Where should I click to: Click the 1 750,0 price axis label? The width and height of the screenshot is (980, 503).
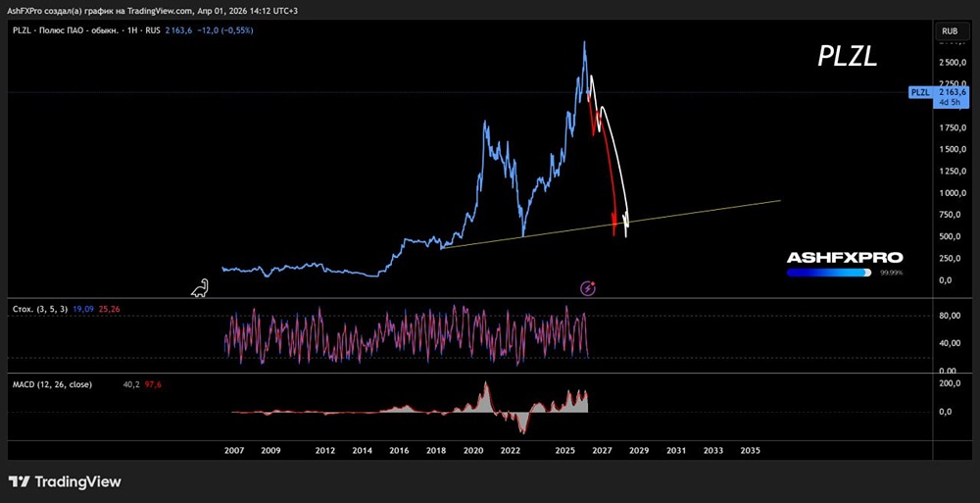pyautogui.click(x=952, y=127)
